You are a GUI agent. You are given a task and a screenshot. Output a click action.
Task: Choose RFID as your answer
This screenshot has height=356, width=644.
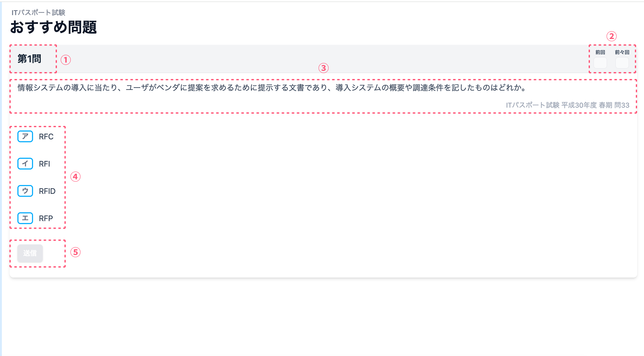coord(47,191)
